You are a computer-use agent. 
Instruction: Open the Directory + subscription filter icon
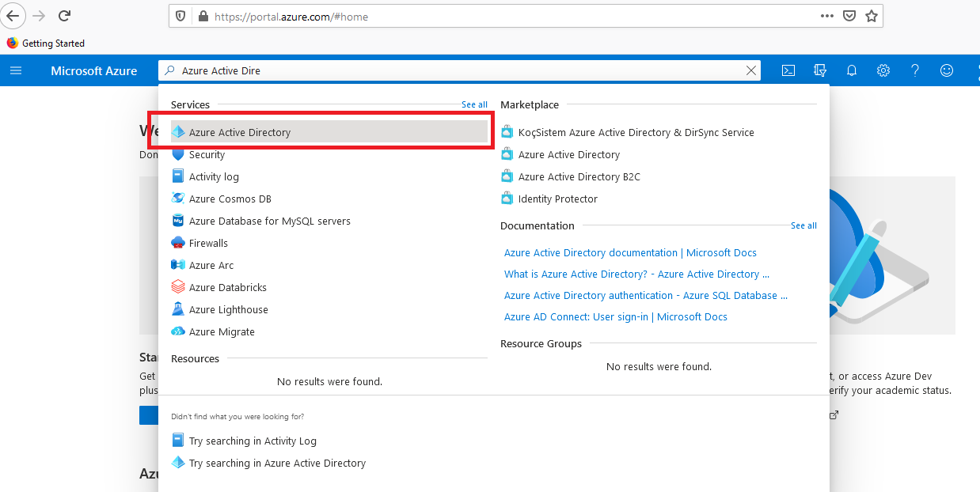coord(820,70)
